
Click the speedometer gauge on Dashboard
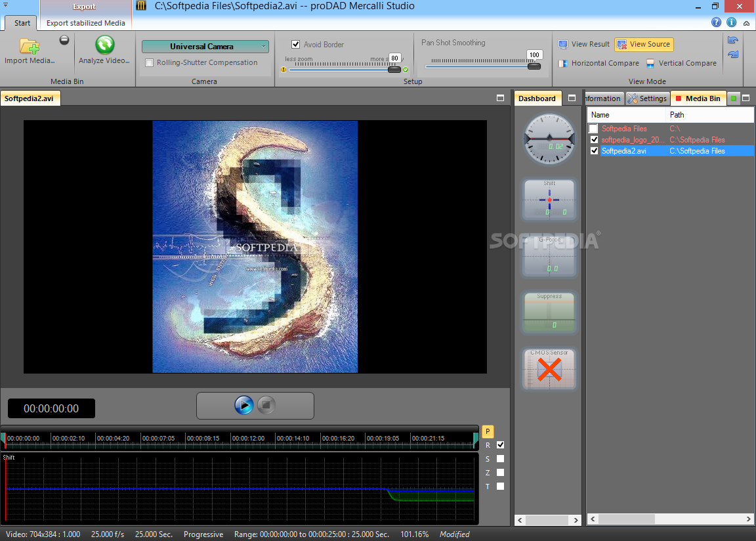549,139
